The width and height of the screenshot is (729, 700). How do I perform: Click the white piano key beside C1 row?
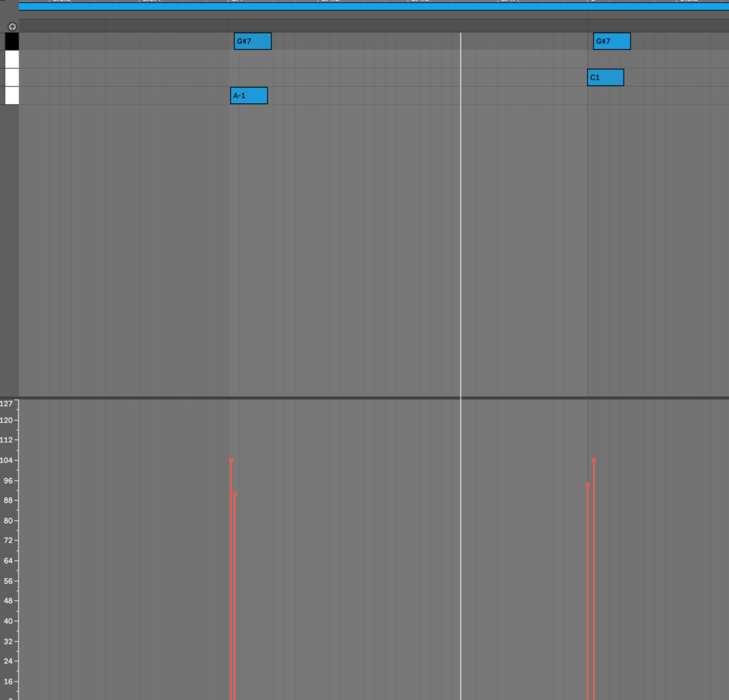(11, 77)
